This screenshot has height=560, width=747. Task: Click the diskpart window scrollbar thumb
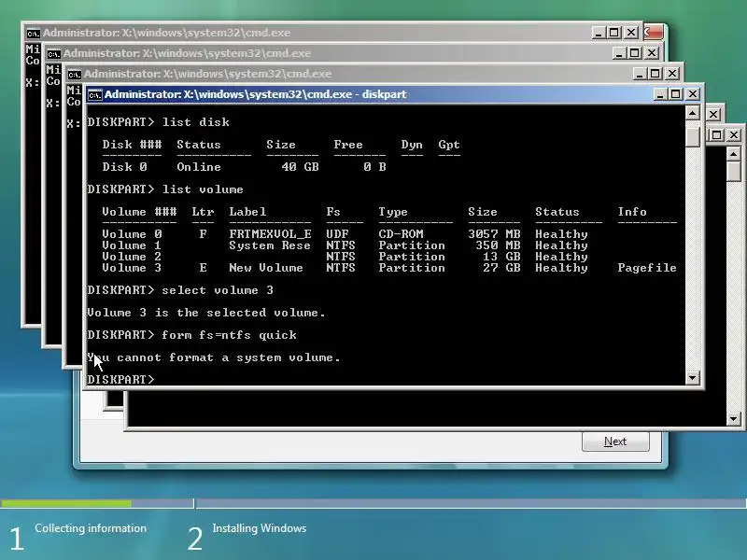tap(692, 136)
